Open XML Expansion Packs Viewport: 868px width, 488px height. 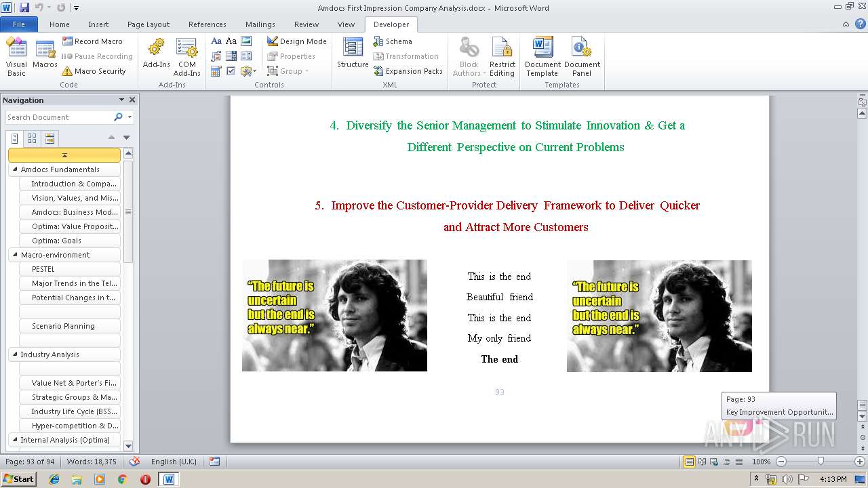[408, 71]
